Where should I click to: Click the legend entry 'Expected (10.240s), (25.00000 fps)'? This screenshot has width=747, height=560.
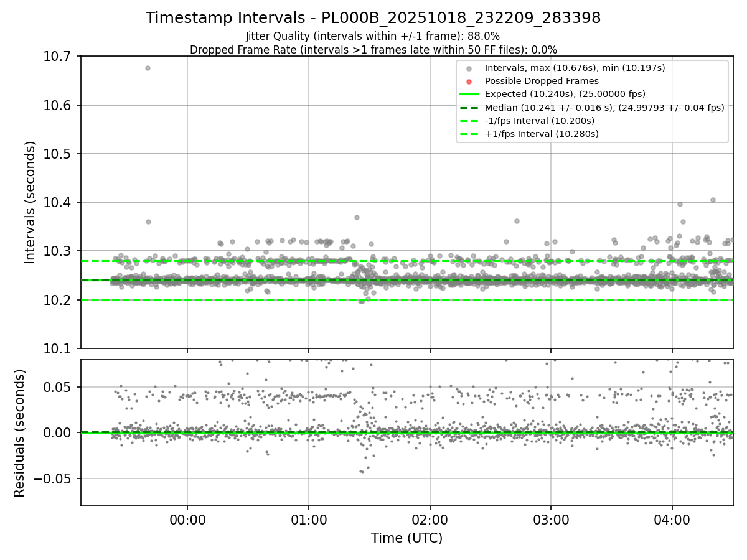tap(565, 94)
